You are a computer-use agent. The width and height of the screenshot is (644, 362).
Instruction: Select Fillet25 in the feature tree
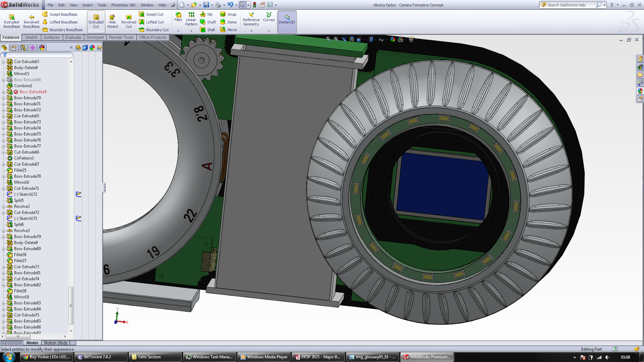[20, 170]
